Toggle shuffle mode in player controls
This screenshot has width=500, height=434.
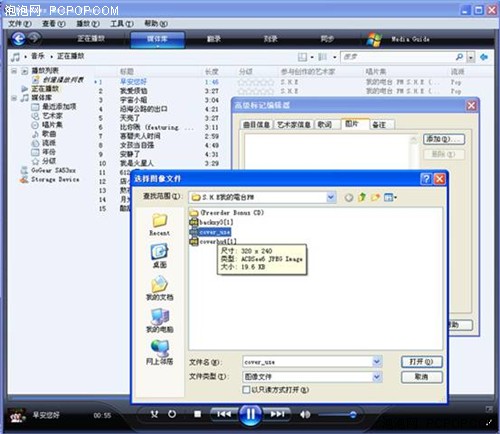(154, 414)
